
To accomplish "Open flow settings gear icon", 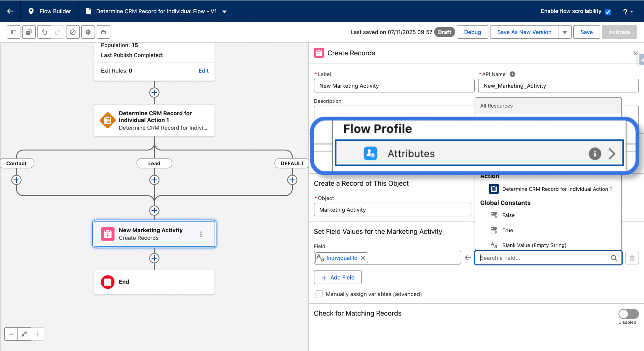I will point(88,32).
